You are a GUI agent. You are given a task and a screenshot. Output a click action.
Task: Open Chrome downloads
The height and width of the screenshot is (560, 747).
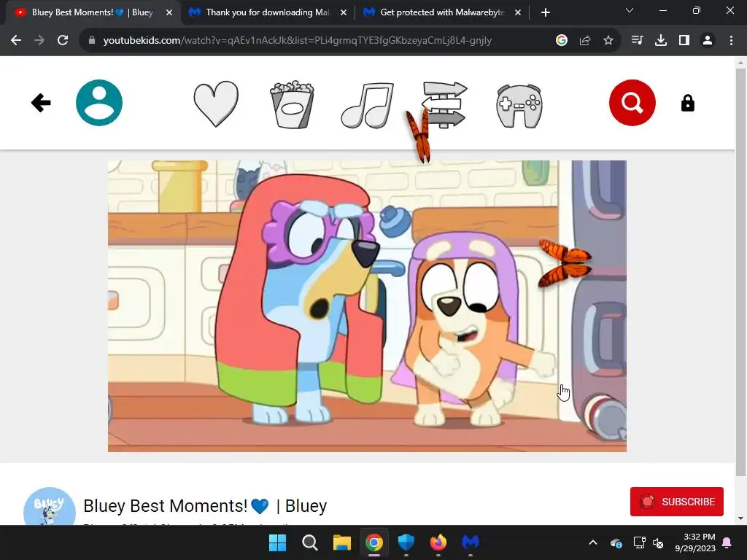661,41
